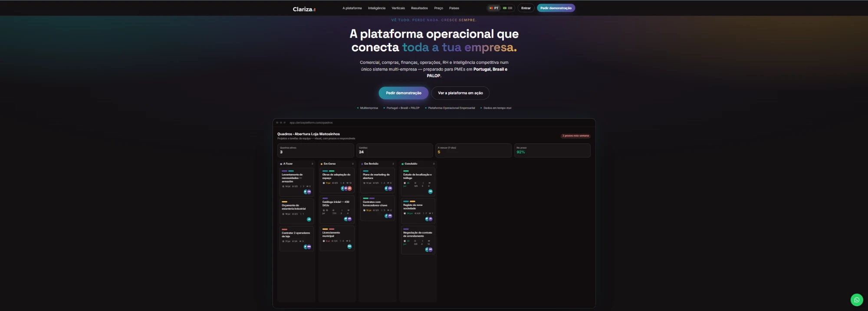
Task: Click the Clariza logo
Action: click(304, 9)
